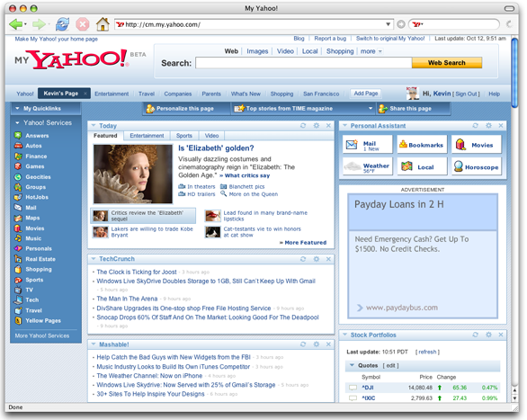Open the Sign Out link

[x=467, y=94]
